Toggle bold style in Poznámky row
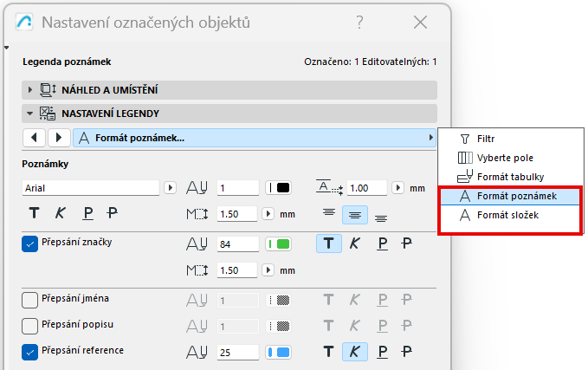Image resolution: width=588 pixels, height=370 pixels. click(35, 213)
